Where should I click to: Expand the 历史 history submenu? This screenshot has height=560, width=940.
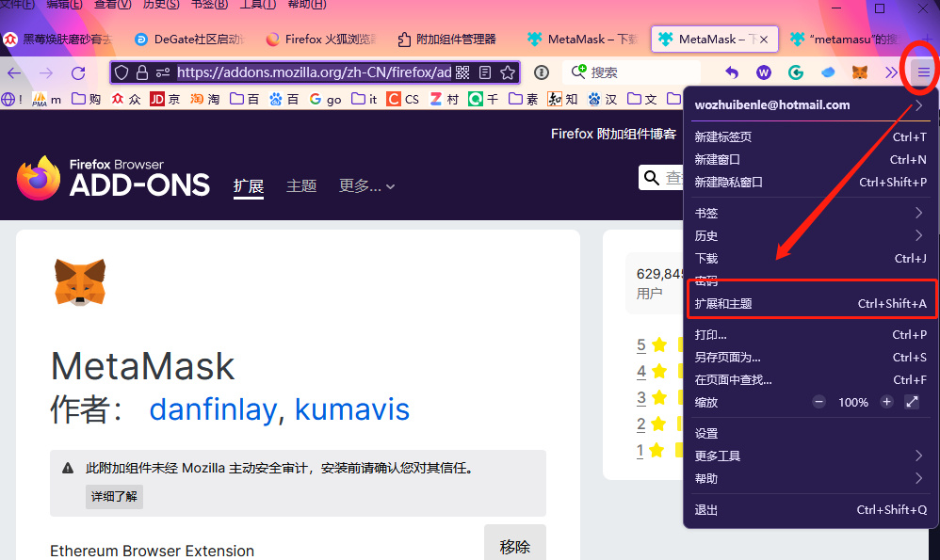[x=811, y=236]
